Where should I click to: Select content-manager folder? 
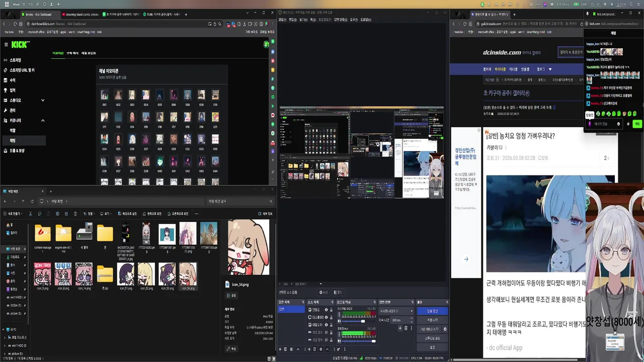(43, 237)
